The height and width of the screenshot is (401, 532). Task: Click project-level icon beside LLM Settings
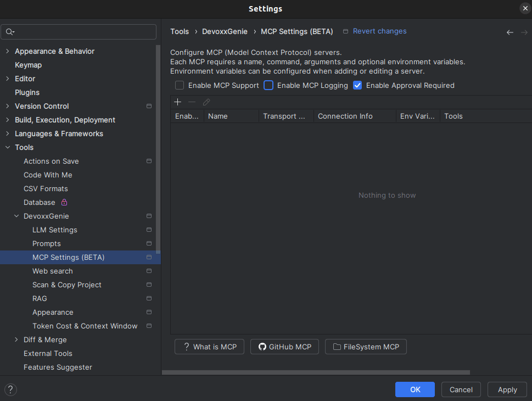[149, 230]
